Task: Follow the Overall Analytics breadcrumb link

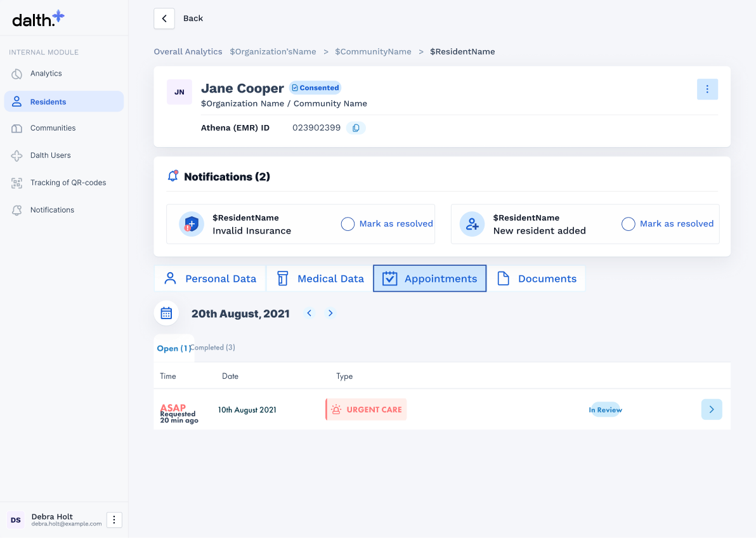Action: 188,52
